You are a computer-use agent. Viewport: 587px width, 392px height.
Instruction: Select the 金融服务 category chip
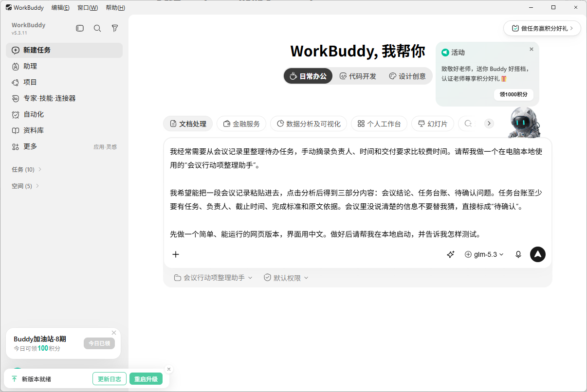[x=241, y=124]
